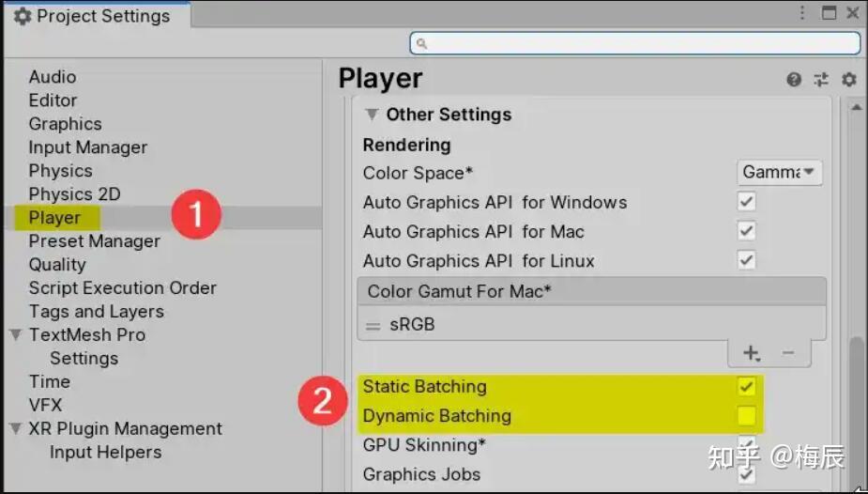The height and width of the screenshot is (494, 868).
Task: Open the Player help icon
Action: point(794,80)
